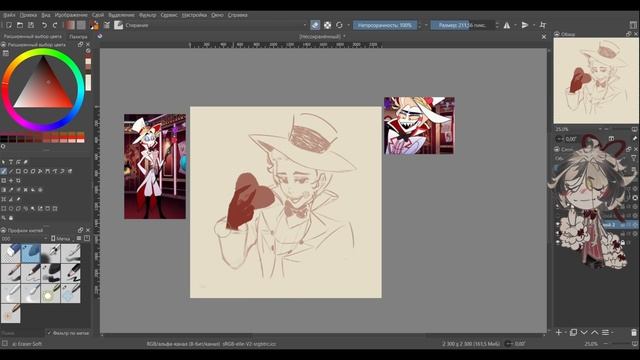Select the Elliptical Selection tool

coord(11,209)
